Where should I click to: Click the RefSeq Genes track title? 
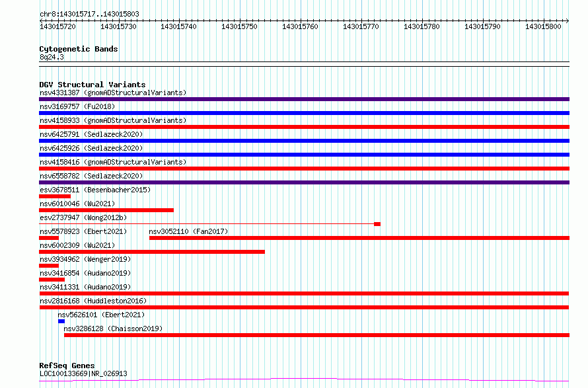(x=67, y=366)
